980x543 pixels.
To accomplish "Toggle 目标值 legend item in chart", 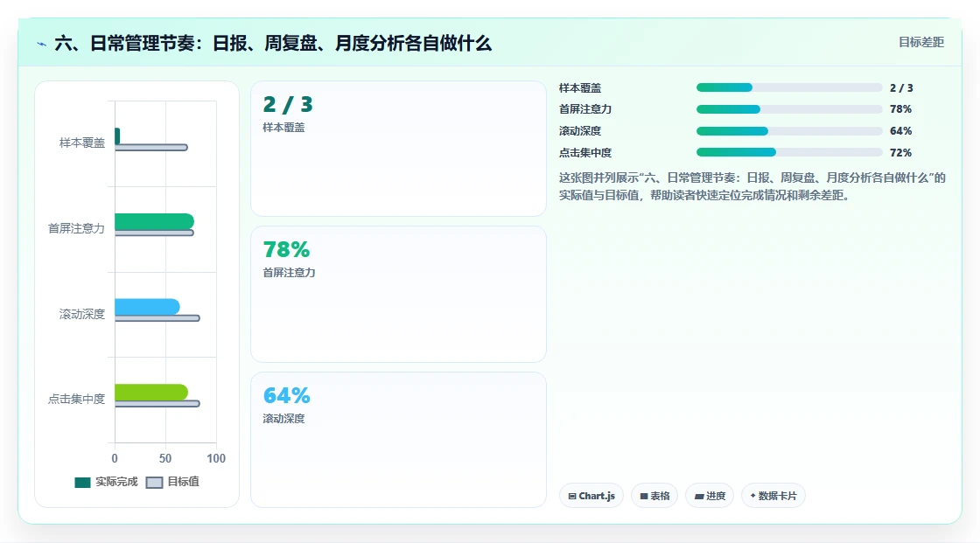I will click(172, 482).
